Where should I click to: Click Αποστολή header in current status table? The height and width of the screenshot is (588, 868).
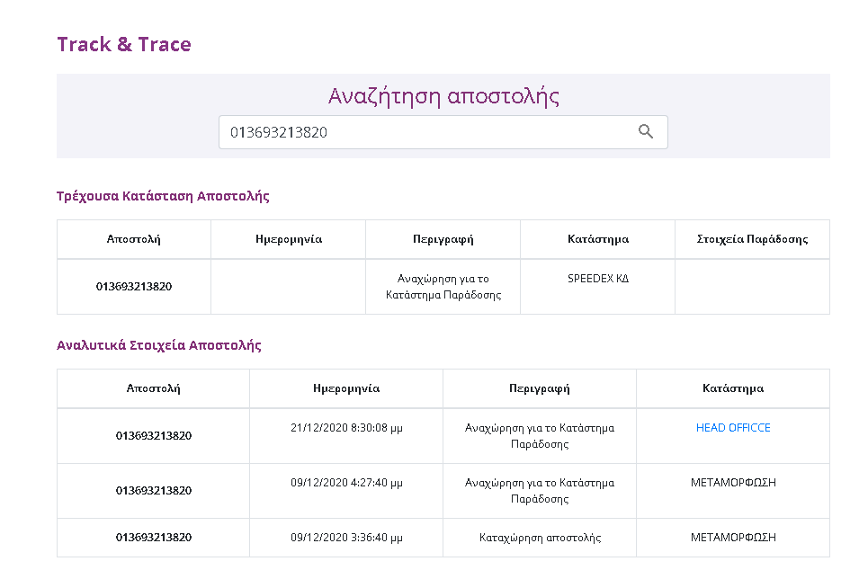pos(134,239)
